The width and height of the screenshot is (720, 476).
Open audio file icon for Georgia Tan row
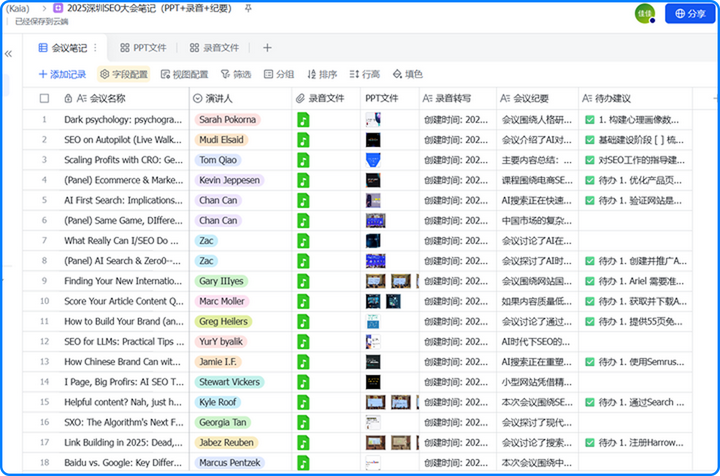[x=303, y=423]
